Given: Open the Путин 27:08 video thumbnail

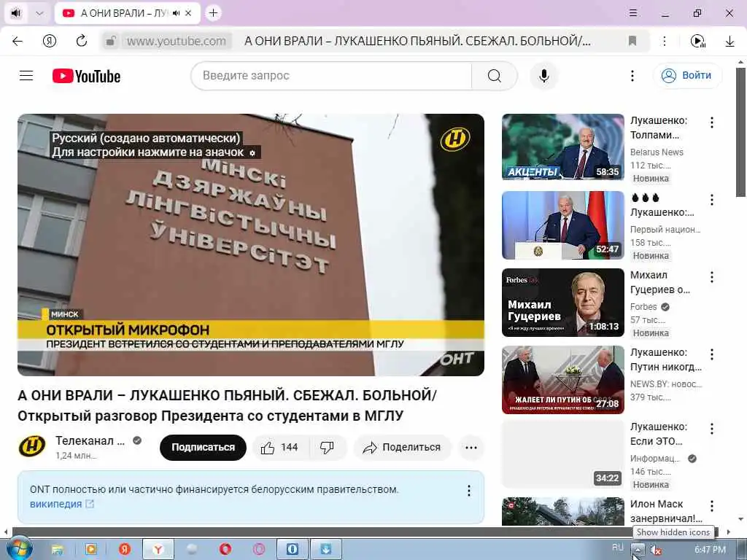Looking at the screenshot, I should (562, 379).
